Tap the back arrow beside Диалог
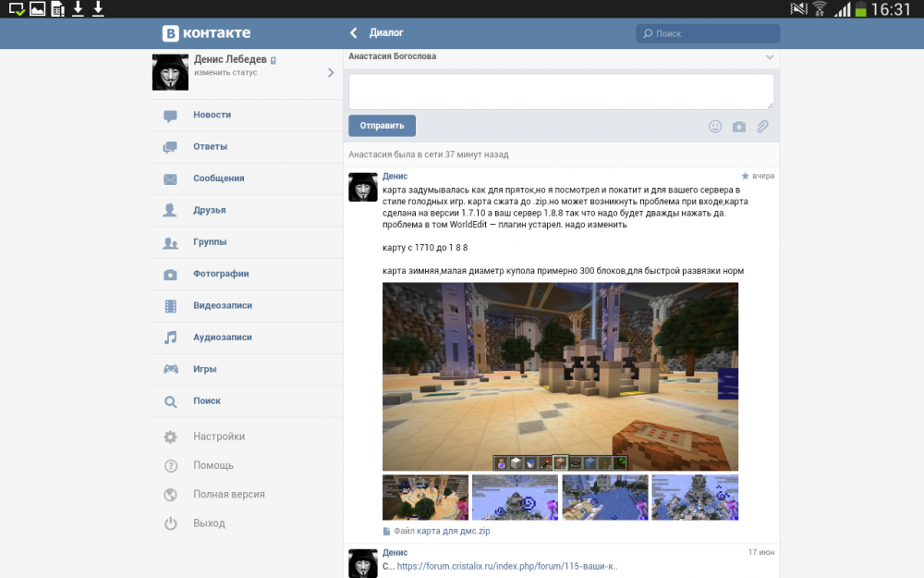This screenshot has width=924, height=578. pos(352,31)
